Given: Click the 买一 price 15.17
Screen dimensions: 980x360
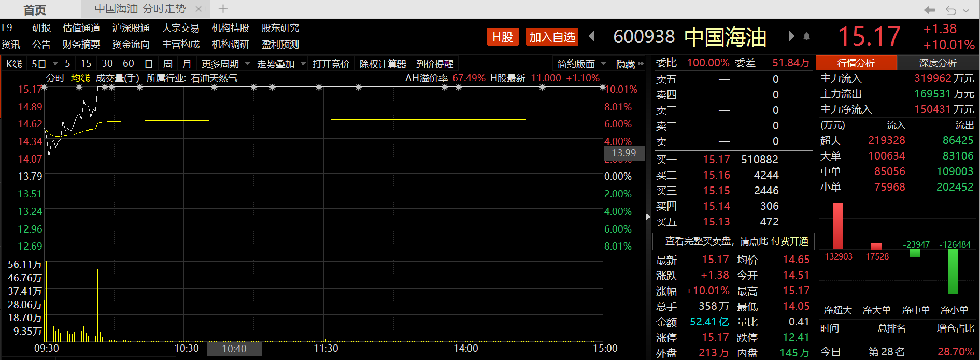Looking at the screenshot, I should 716,160.
